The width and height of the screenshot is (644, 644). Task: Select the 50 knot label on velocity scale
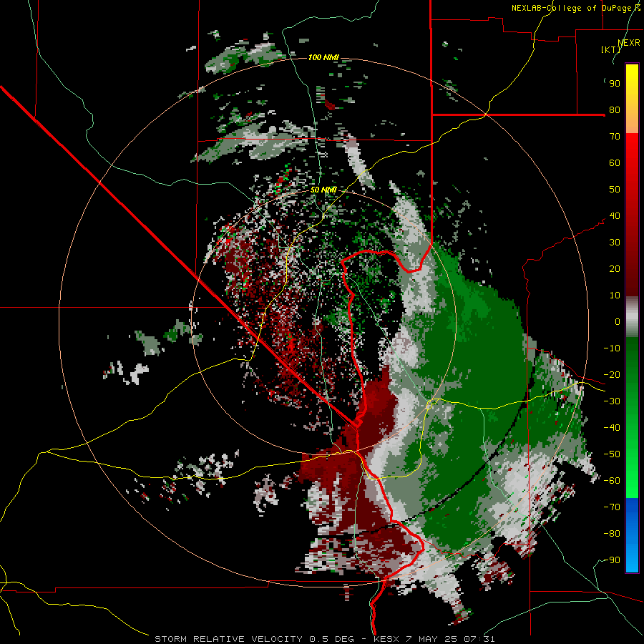click(615, 190)
